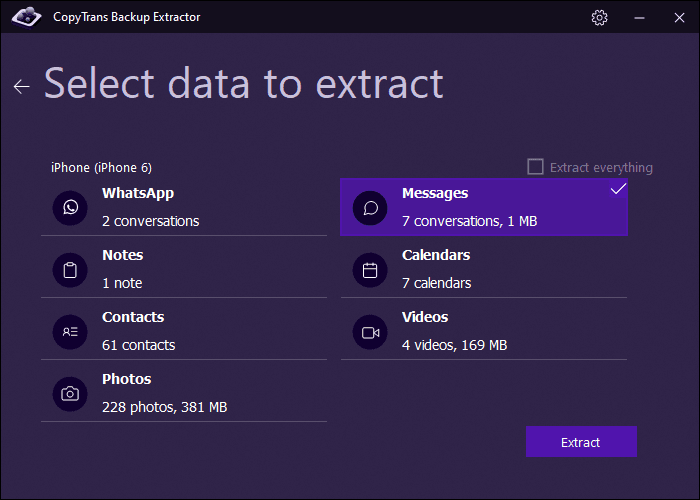The width and height of the screenshot is (700, 500).
Task: Choose the Calendars title label
Action: 436,255
